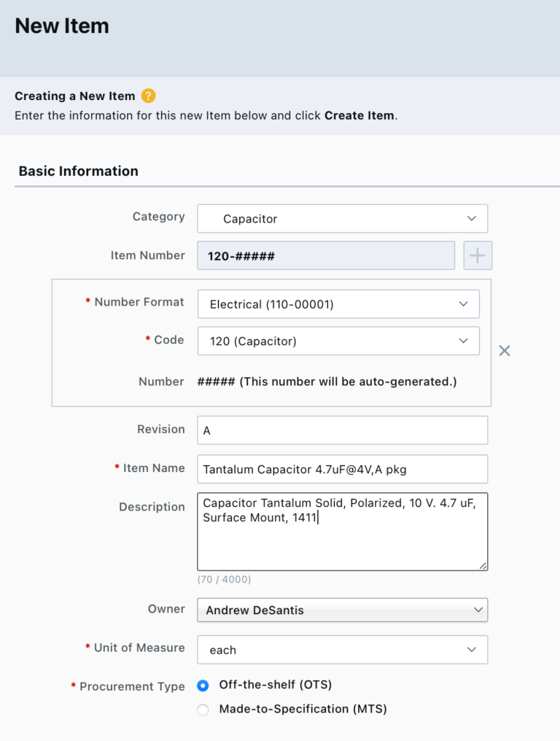Expand the Owner dropdown Andrew DeSantis
The height and width of the screenshot is (741, 560).
tap(341, 610)
